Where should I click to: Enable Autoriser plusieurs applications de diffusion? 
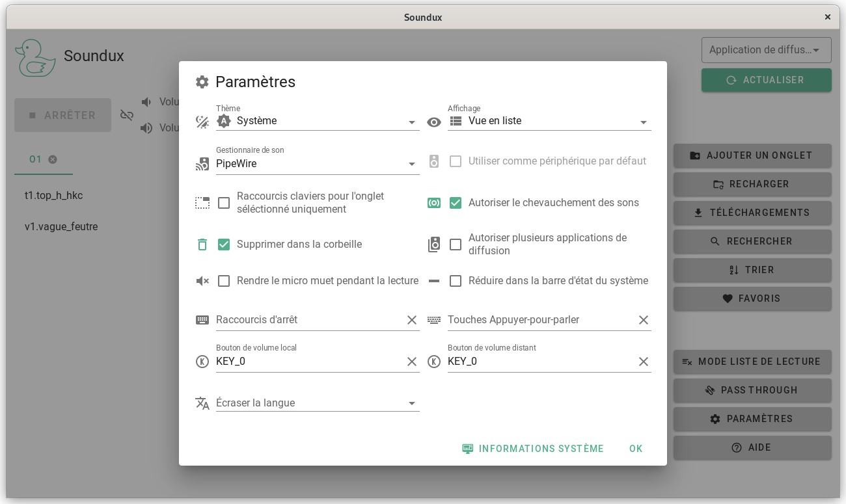point(456,245)
